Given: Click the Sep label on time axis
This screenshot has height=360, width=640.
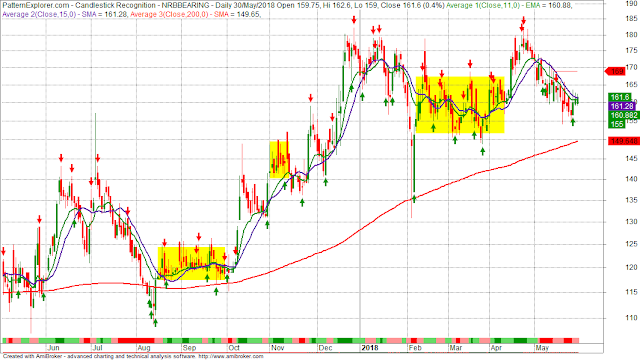Looking at the screenshot, I should click(x=189, y=348).
